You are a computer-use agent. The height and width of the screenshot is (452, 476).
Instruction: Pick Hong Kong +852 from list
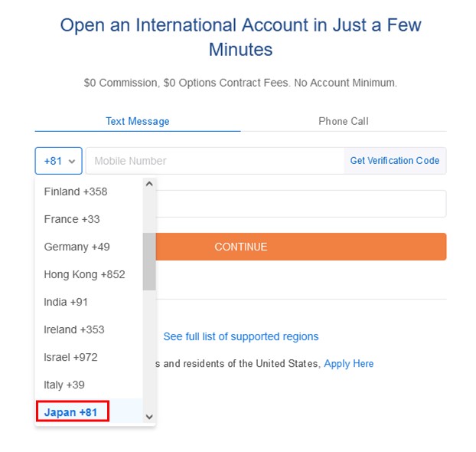point(84,274)
